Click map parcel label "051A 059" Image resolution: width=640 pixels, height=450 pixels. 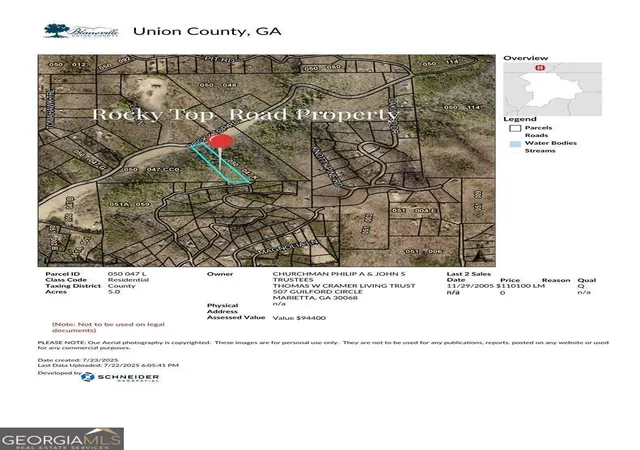click(x=130, y=204)
